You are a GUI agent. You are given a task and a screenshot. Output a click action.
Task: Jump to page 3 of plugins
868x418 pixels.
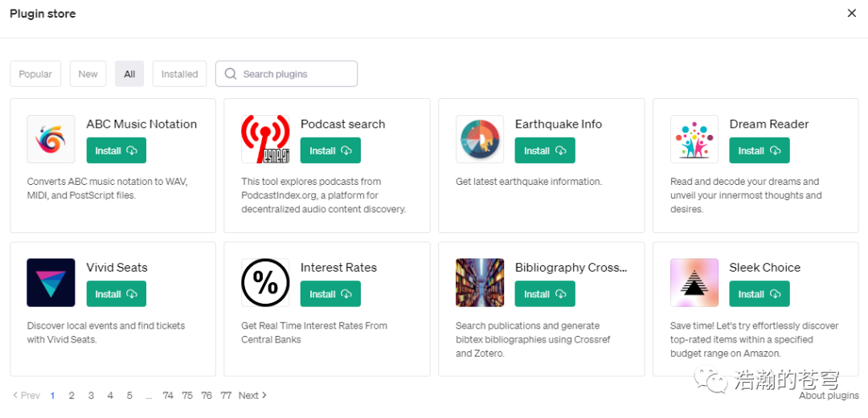point(91,395)
